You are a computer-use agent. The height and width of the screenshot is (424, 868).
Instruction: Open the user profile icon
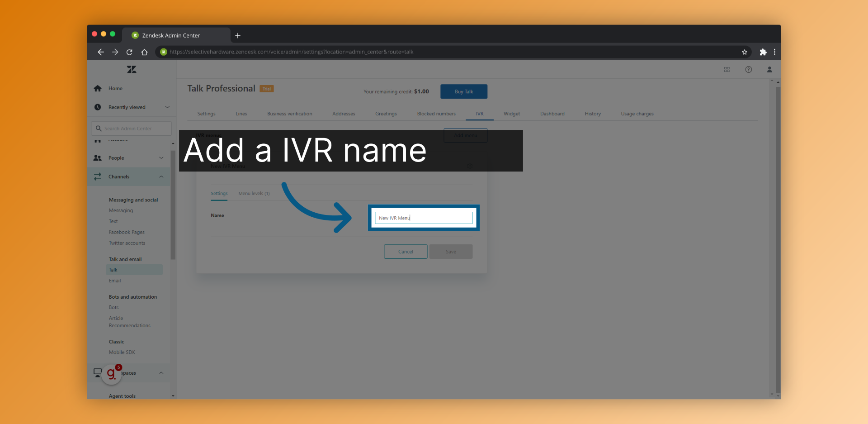tap(769, 69)
